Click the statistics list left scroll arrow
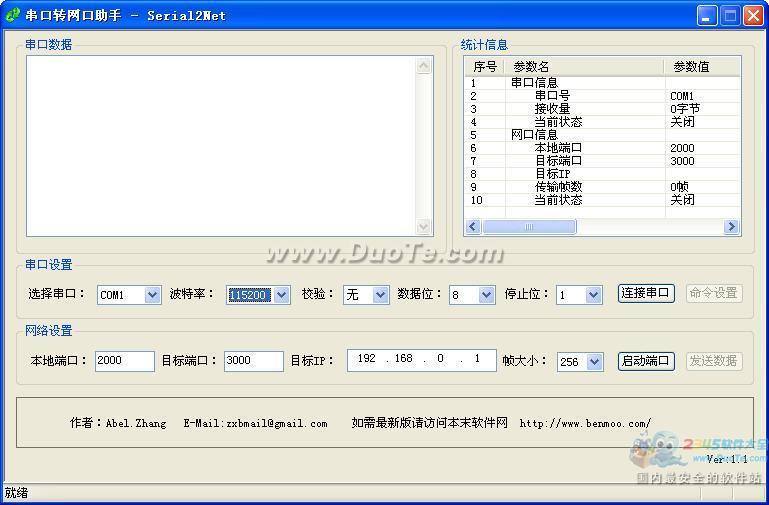The height and width of the screenshot is (505, 769). [473, 227]
